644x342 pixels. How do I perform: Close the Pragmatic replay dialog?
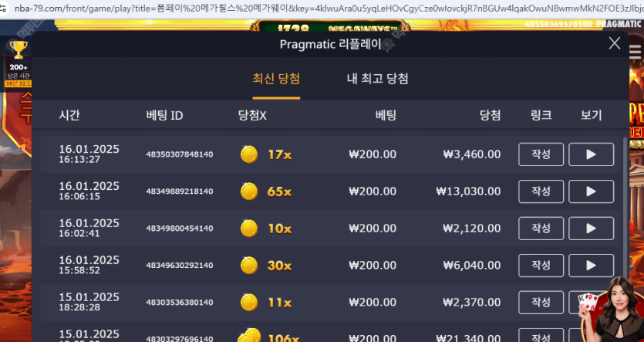pyautogui.click(x=615, y=43)
